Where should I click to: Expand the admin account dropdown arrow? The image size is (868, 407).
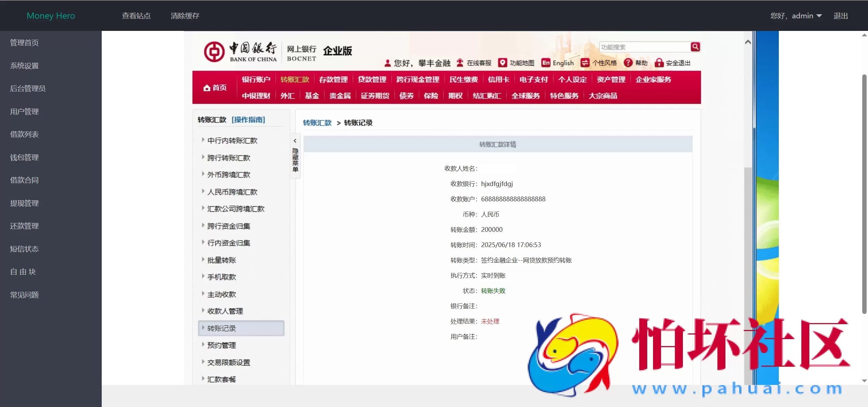click(x=820, y=16)
